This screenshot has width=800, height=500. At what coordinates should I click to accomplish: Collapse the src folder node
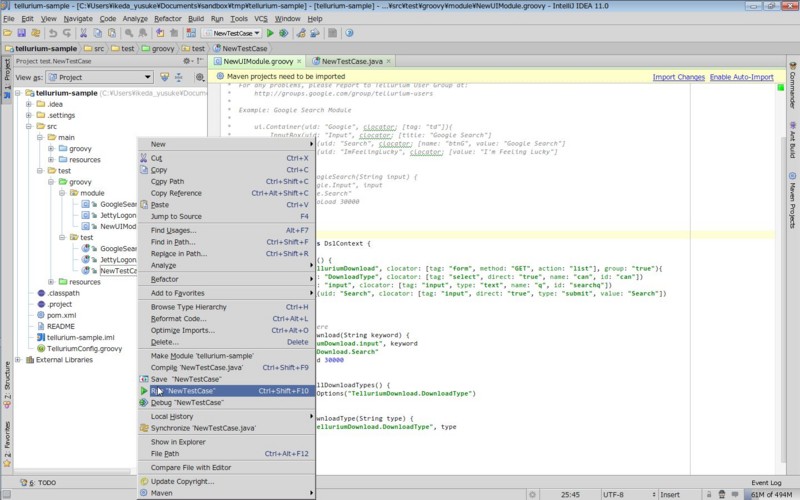[x=29, y=126]
